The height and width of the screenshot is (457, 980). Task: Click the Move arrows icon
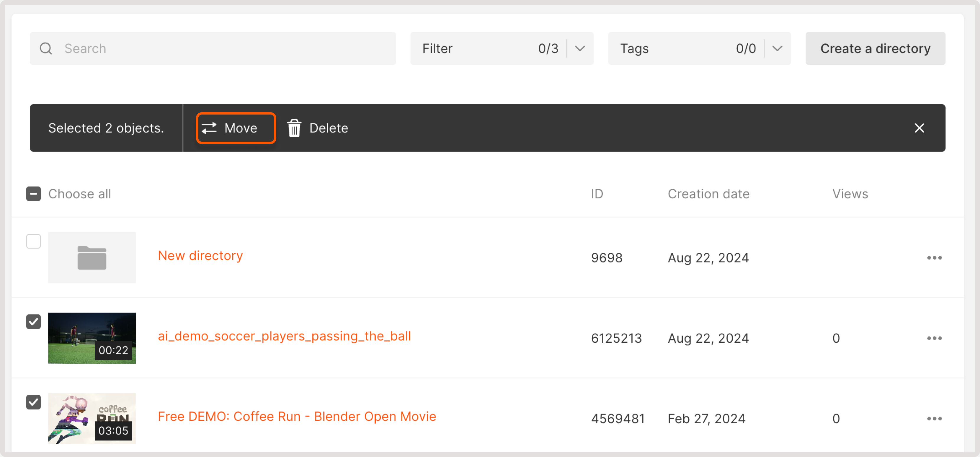click(x=209, y=128)
